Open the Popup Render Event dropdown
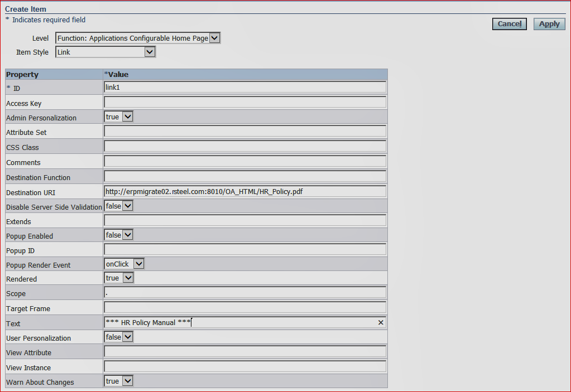 pos(138,264)
